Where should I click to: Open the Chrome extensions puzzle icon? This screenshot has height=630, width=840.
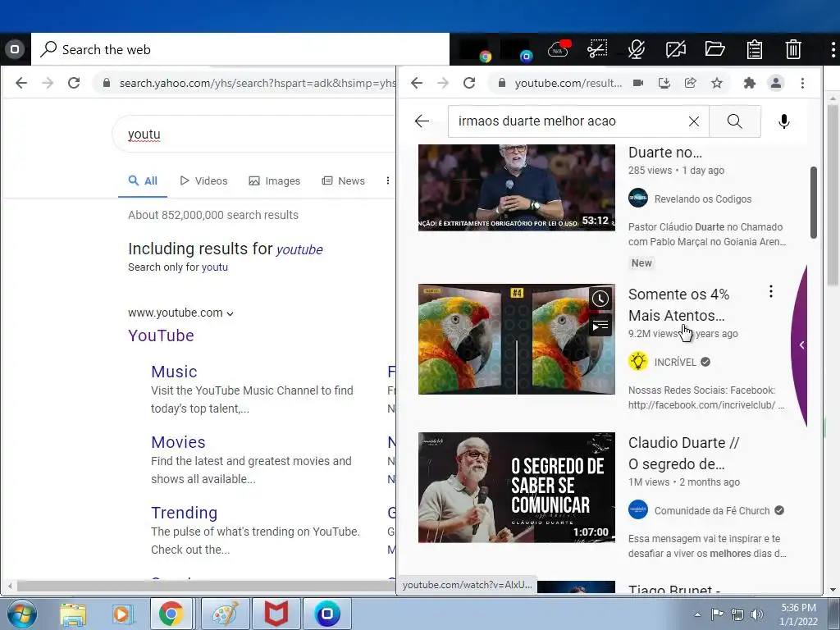coord(750,83)
